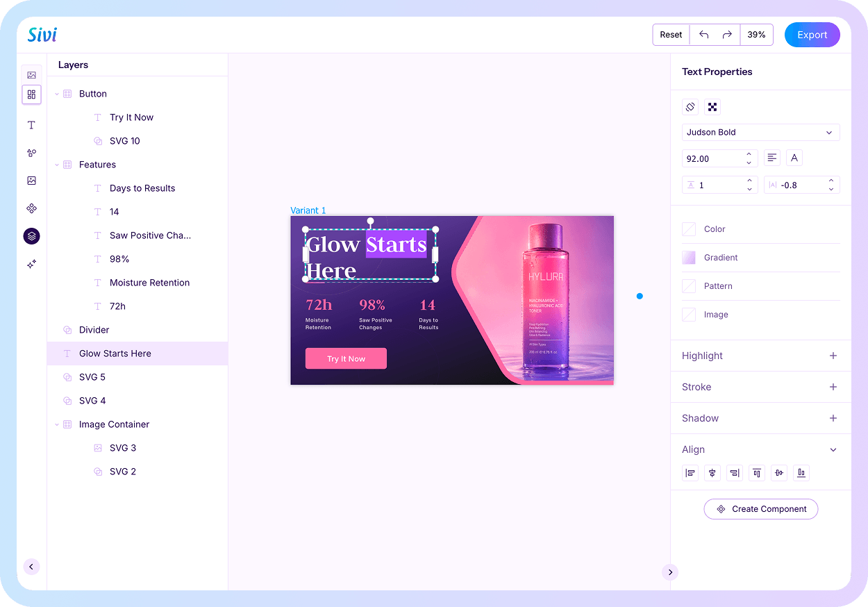The image size is (868, 607).
Task: Click the Reset button
Action: tap(671, 35)
